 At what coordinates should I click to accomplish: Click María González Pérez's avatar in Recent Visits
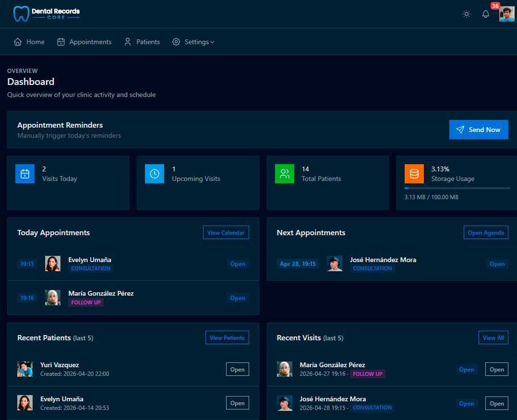tap(285, 369)
